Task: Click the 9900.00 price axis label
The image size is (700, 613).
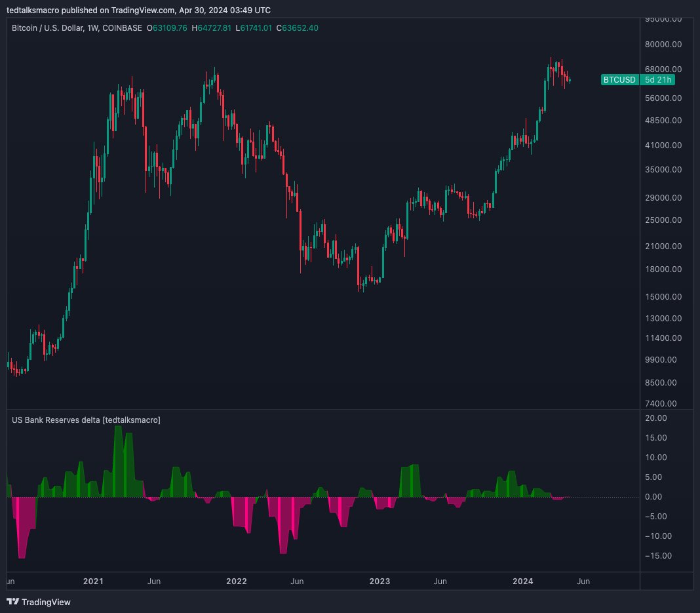Action: pos(661,360)
